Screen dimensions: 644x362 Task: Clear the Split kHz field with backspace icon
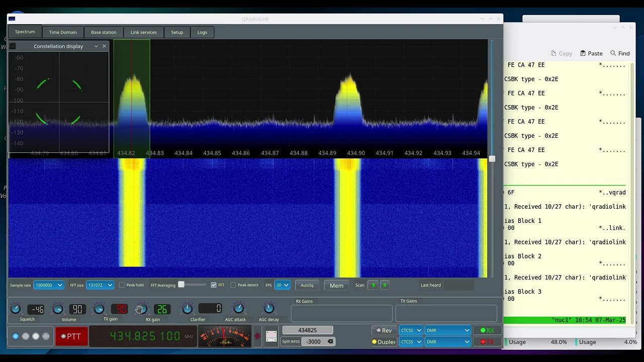(x=330, y=341)
